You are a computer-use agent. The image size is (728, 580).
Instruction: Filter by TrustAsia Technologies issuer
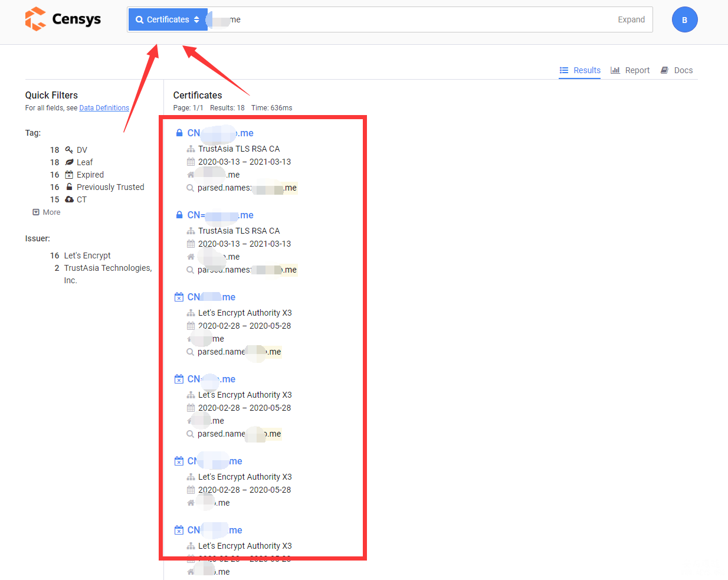107,268
